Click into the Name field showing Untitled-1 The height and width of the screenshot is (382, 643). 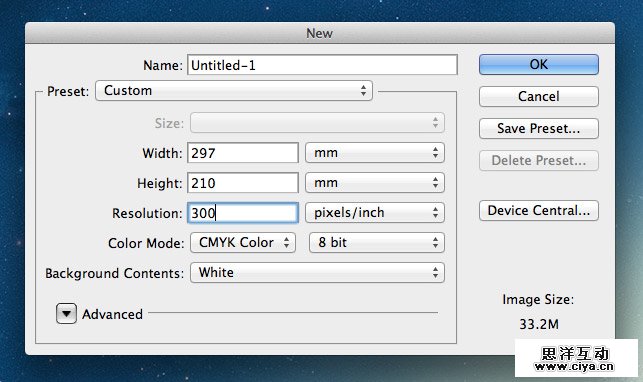click(322, 65)
